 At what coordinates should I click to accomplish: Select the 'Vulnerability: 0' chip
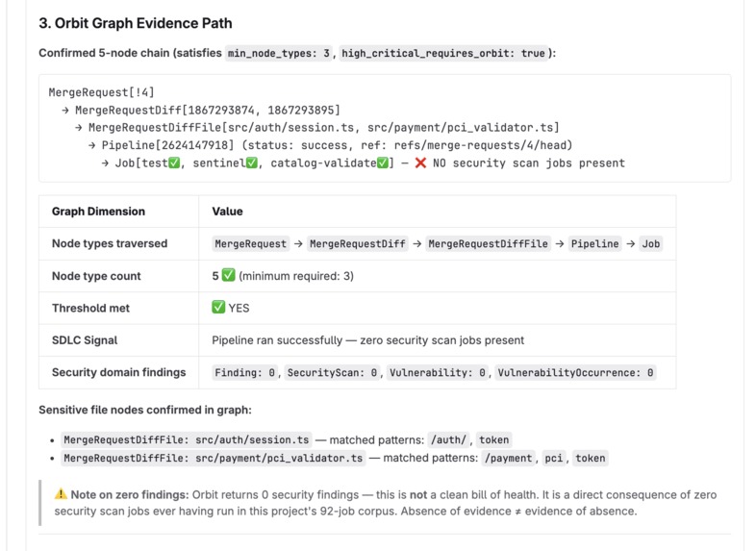coord(438,373)
